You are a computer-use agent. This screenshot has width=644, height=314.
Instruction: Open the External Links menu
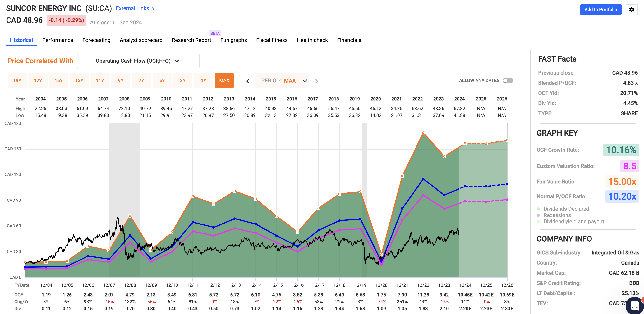(x=132, y=8)
